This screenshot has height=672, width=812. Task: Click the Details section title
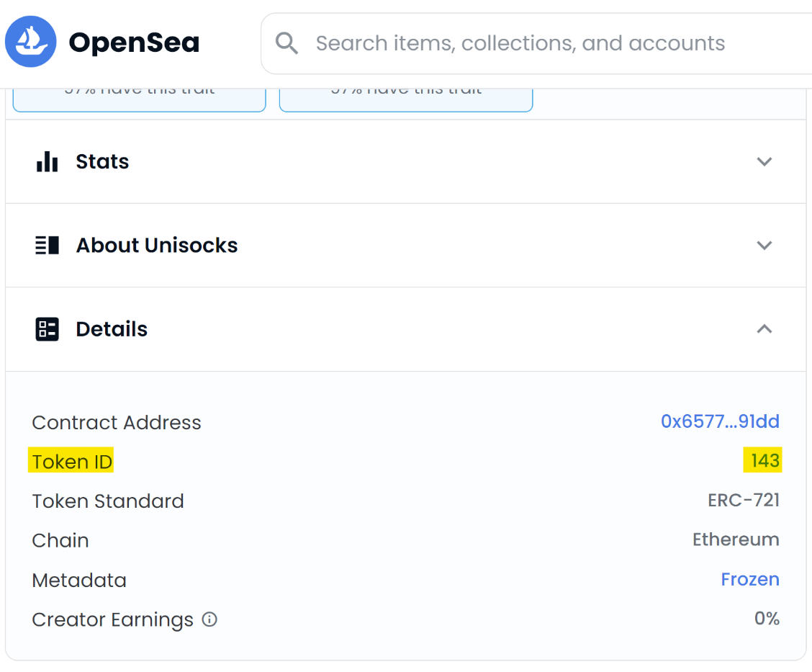pos(112,330)
